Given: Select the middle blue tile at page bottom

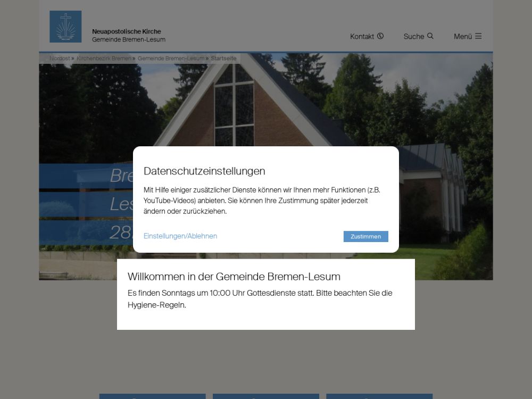Looking at the screenshot, I should point(266,396).
